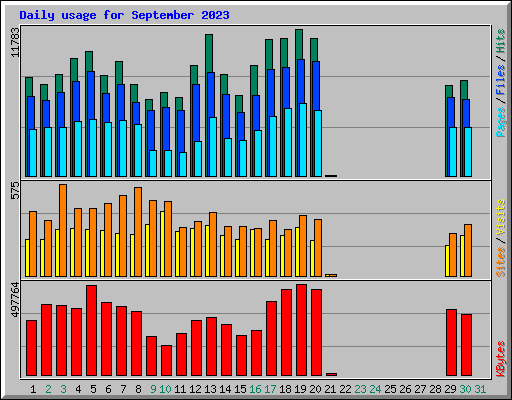
Task: Click the cyan pages bar for day 30
Action: point(468,152)
